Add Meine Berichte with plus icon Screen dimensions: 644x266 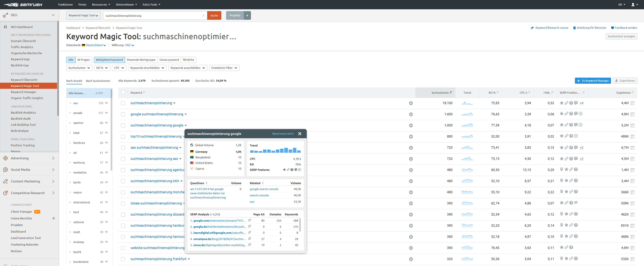pos(54,218)
